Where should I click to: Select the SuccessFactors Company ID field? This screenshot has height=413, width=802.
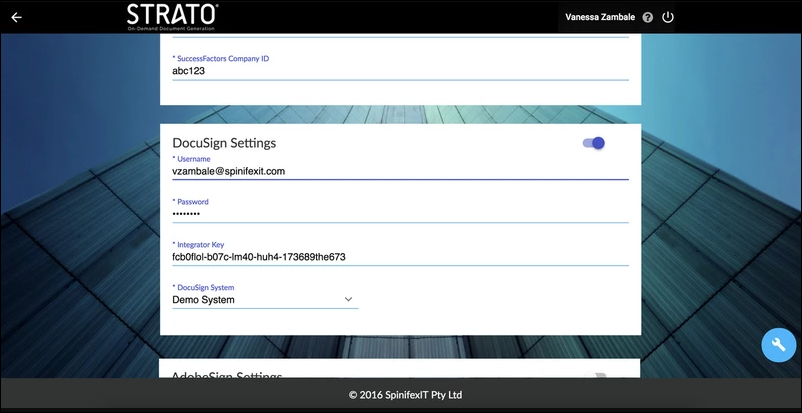(x=400, y=71)
